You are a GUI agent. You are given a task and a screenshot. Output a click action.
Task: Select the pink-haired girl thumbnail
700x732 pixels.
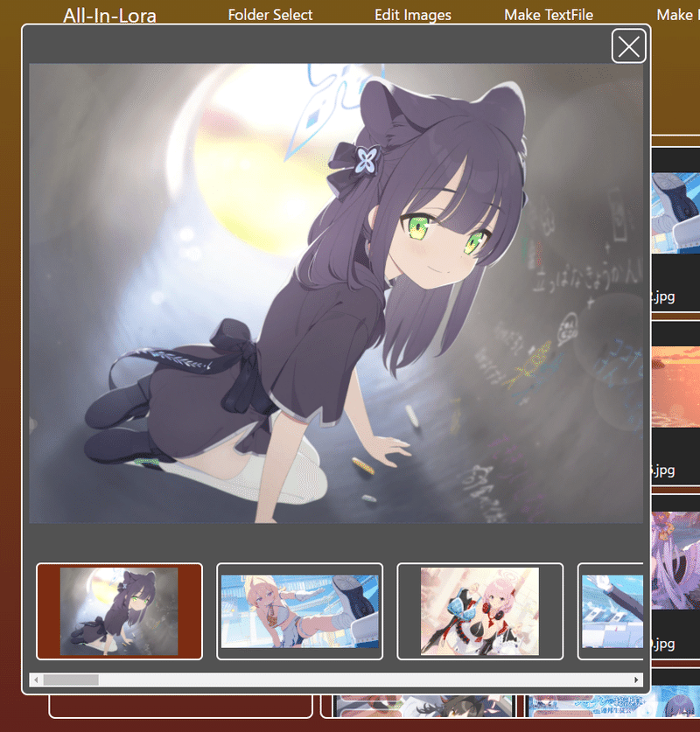(x=480, y=611)
